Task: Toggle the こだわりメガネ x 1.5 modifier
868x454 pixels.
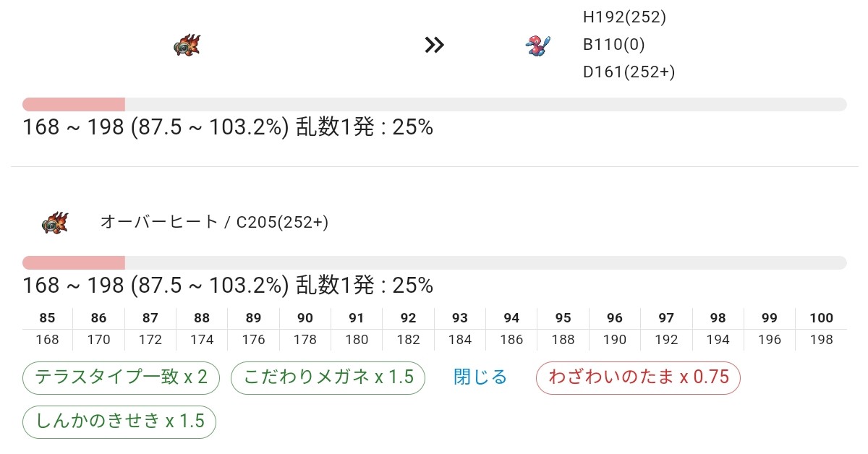Action: tap(328, 377)
